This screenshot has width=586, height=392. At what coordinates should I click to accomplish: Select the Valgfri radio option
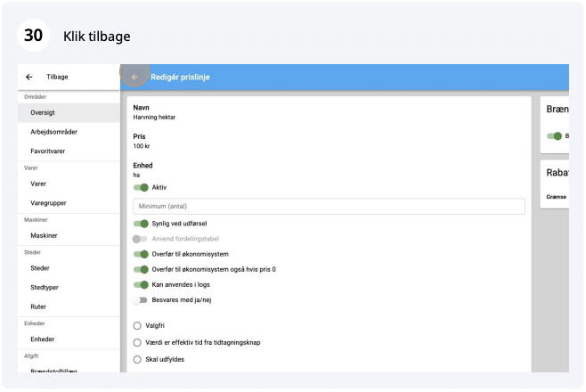click(137, 325)
